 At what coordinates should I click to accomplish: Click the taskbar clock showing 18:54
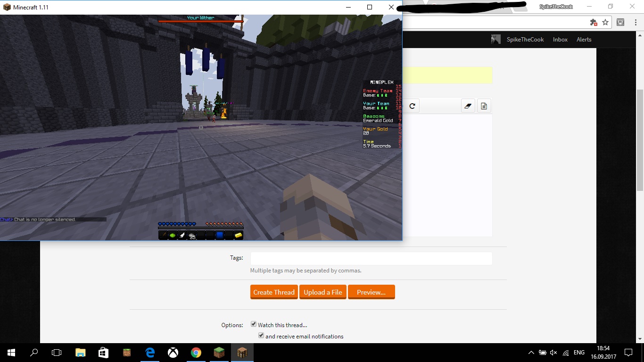coord(603,353)
